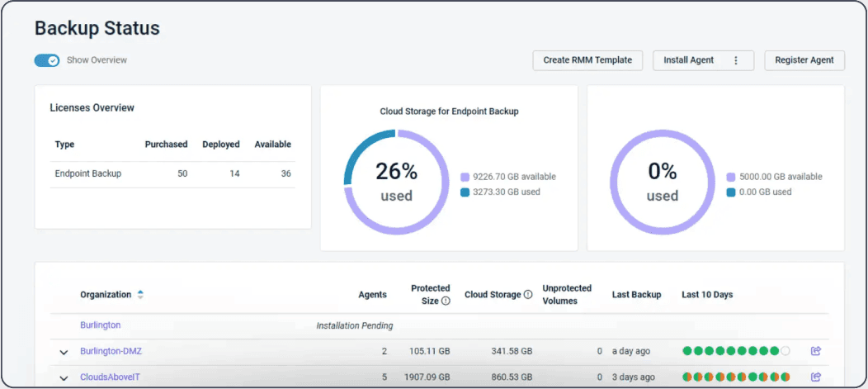
Task: Open the CloudsAboveIT organization link
Action: (x=104, y=377)
